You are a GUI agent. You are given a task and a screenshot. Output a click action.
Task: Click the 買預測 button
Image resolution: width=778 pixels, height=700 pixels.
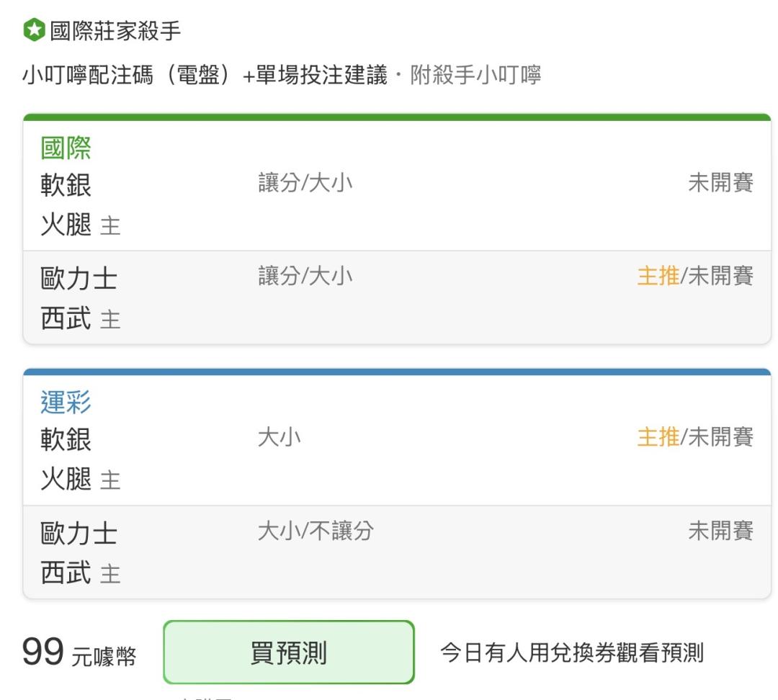coord(289,652)
